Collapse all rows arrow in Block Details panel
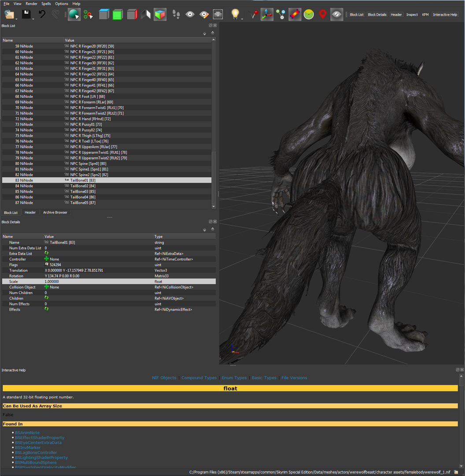This screenshot has height=476, width=465. tap(213, 229)
